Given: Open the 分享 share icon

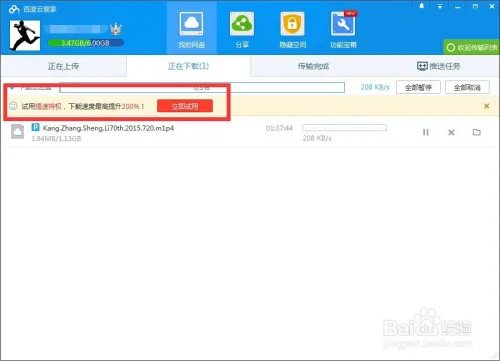Looking at the screenshot, I should click(242, 24).
